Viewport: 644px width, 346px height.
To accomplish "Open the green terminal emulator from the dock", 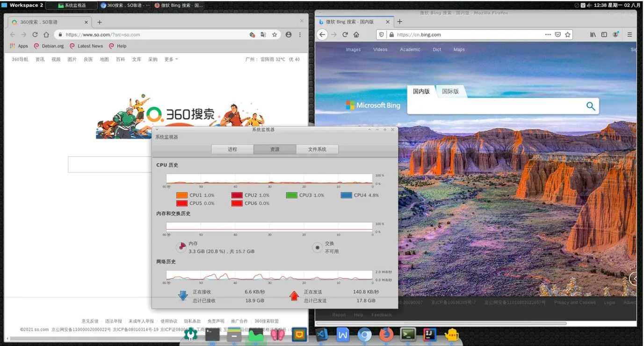I will 407,334.
